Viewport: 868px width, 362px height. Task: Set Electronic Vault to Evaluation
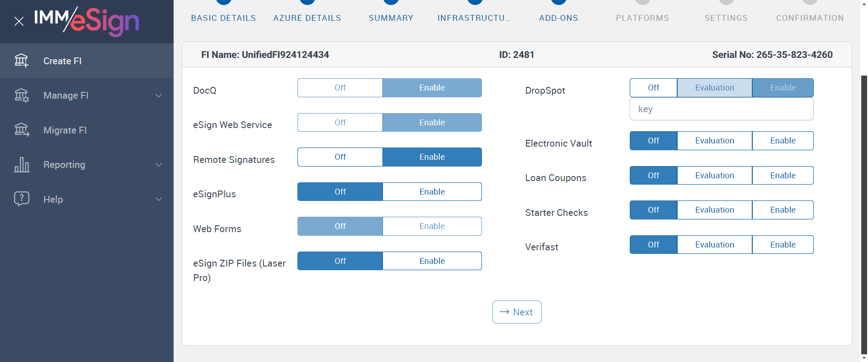click(x=715, y=141)
